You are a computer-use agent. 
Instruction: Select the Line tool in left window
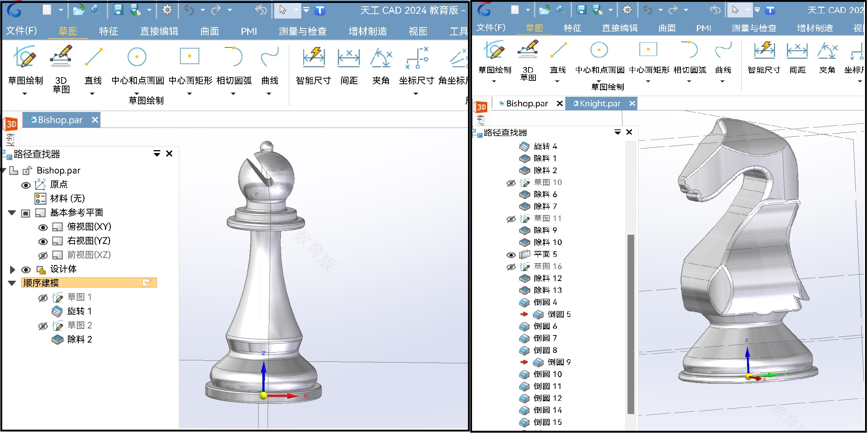coord(93,57)
